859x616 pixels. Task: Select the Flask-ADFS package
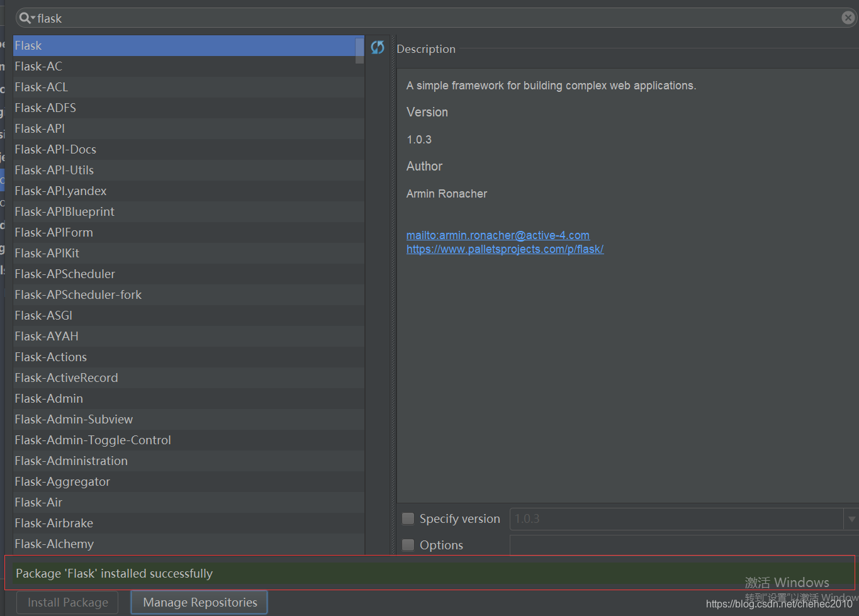pos(188,108)
